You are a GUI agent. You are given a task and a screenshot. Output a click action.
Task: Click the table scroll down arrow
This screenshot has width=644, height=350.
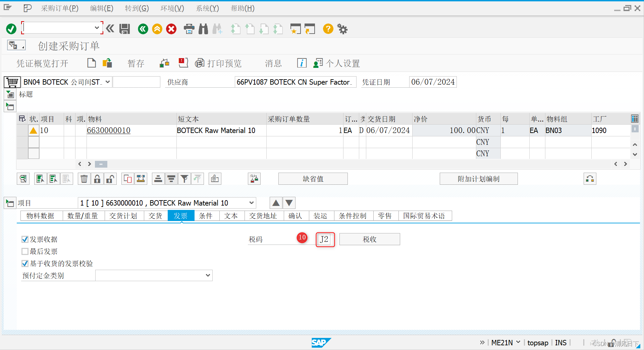(635, 155)
